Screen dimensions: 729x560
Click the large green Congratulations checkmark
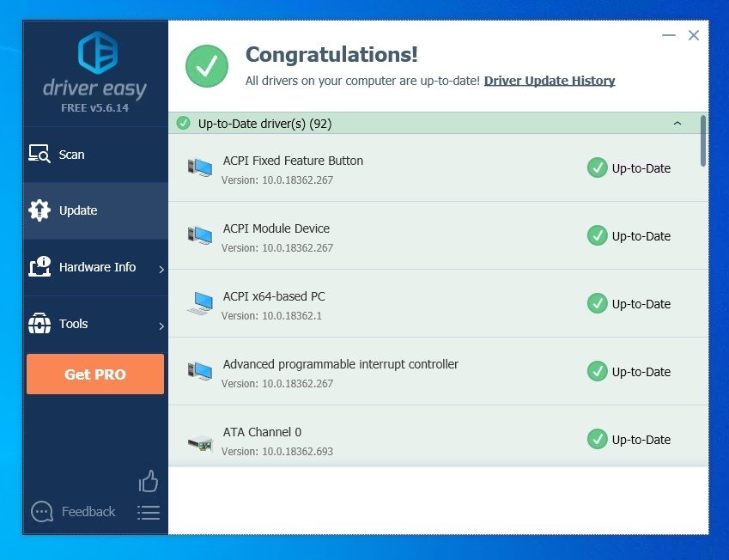point(207,66)
